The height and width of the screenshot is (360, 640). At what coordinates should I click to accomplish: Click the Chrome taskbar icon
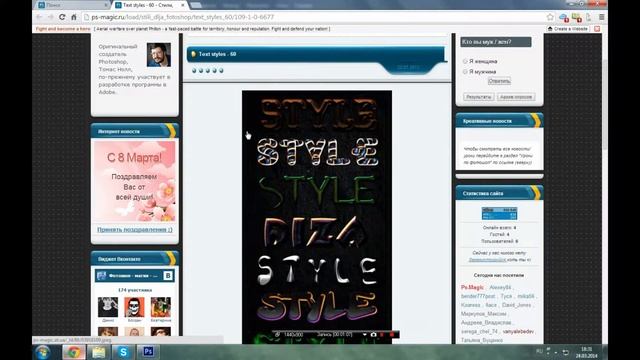point(74,352)
